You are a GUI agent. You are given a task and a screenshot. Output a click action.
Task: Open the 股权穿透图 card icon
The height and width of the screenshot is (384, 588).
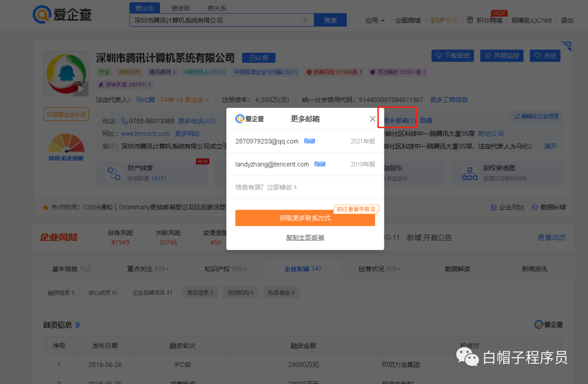[x=469, y=174]
